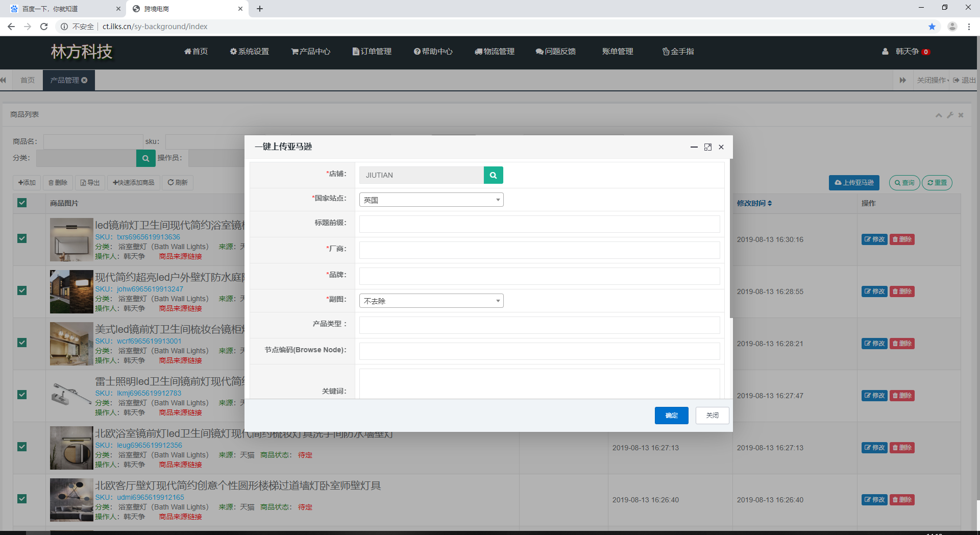Viewport: 980px width, 535px height.
Task: Open the 订单管理 menu
Action: coord(372,52)
